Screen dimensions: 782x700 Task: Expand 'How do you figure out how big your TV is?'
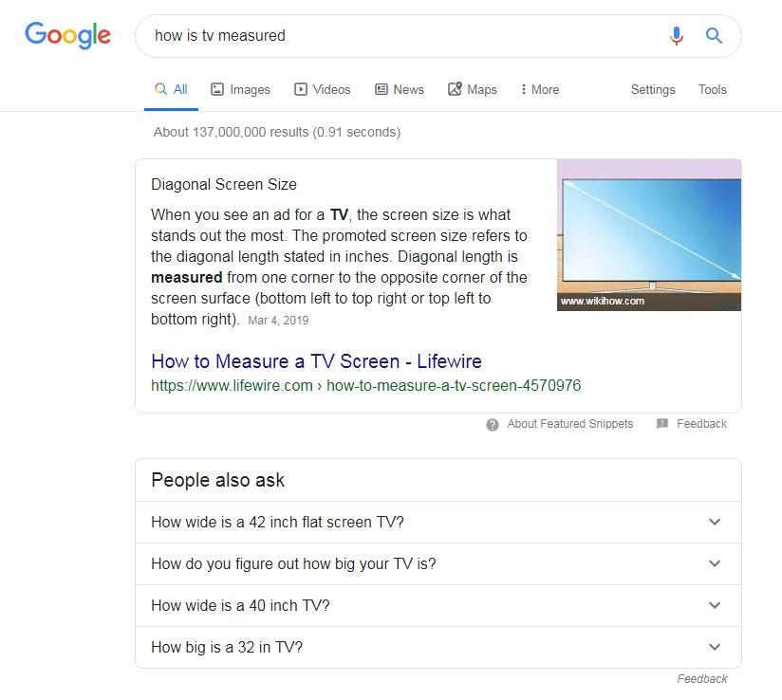(438, 563)
